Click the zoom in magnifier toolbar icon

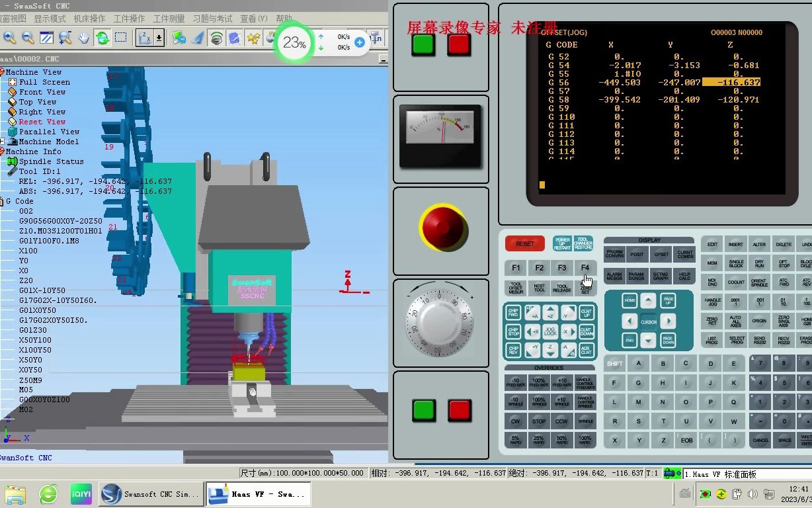point(10,38)
